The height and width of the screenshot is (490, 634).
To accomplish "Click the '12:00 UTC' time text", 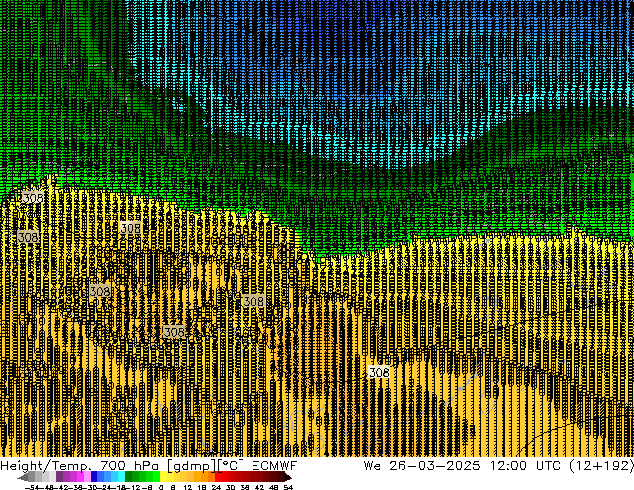I will pyautogui.click(x=525, y=466).
